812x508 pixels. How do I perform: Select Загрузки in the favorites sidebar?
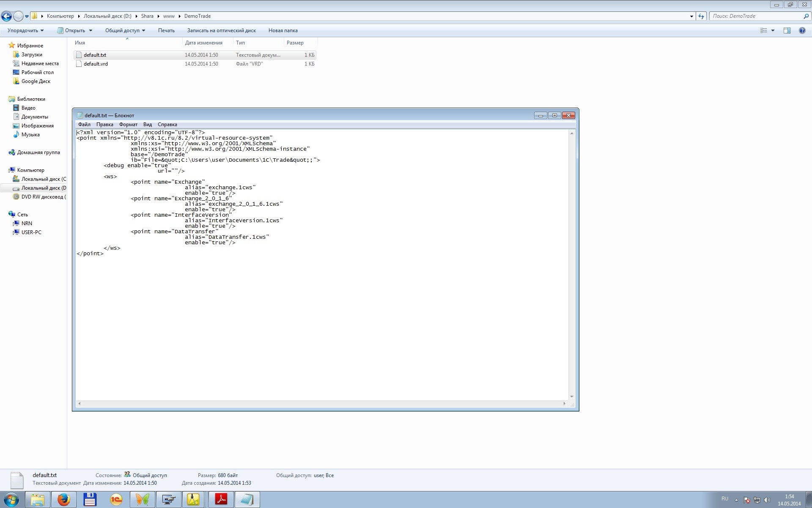32,55
